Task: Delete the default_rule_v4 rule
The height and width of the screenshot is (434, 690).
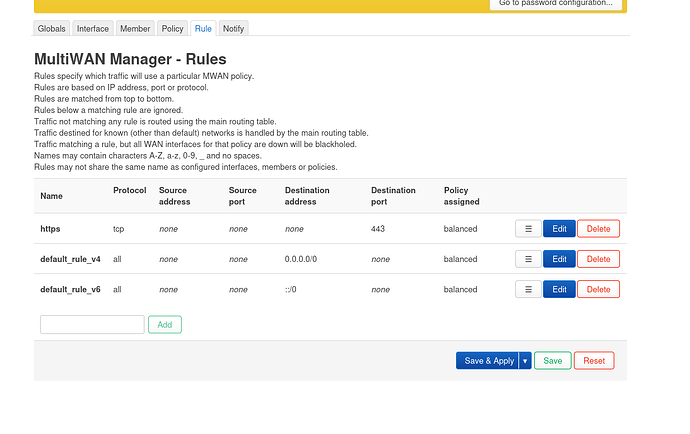Action: pyautogui.click(x=598, y=259)
